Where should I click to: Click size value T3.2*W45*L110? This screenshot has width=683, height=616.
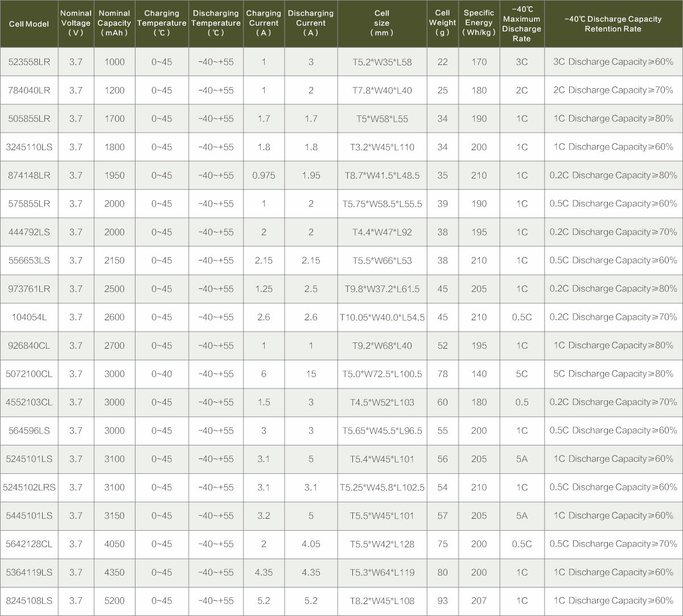click(x=382, y=147)
